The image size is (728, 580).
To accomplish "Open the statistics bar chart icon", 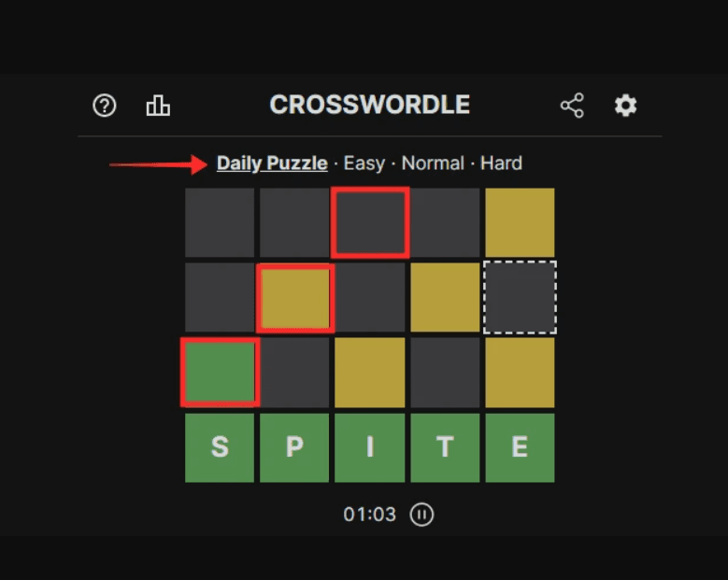I will [158, 106].
